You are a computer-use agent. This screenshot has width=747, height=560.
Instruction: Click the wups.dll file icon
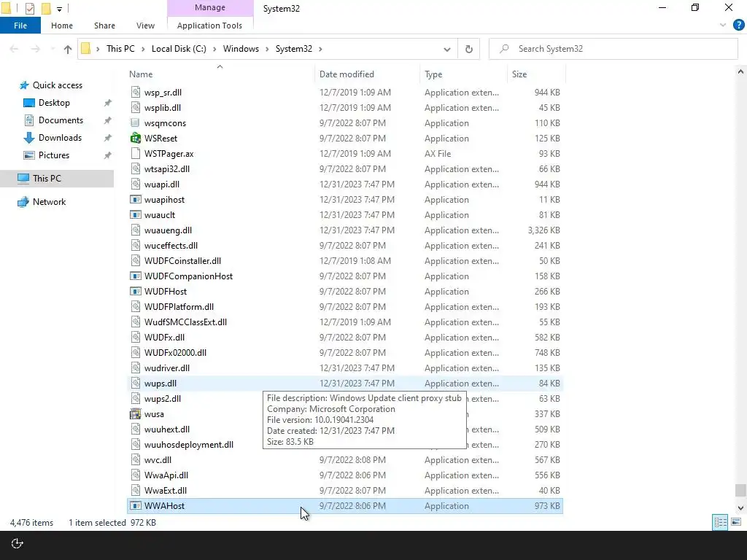pyautogui.click(x=136, y=384)
